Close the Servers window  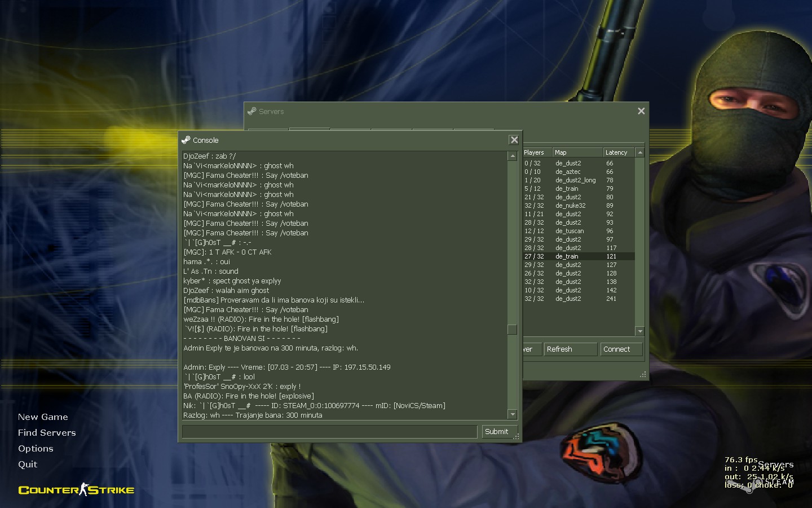(x=641, y=111)
